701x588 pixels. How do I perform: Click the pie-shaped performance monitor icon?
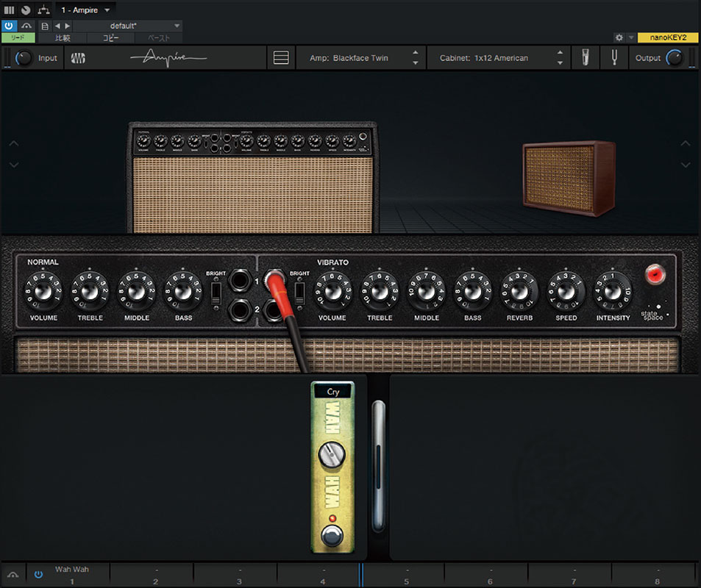point(26,10)
